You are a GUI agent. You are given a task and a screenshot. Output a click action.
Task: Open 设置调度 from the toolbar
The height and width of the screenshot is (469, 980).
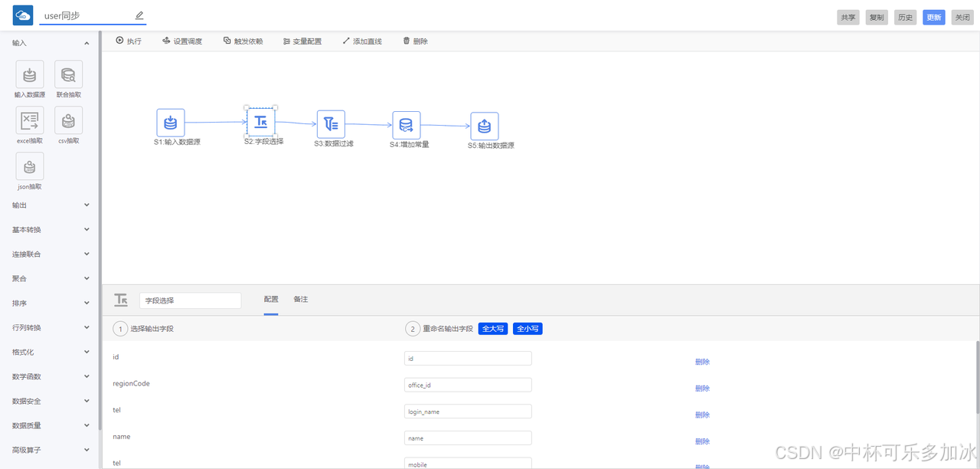pyautogui.click(x=182, y=41)
